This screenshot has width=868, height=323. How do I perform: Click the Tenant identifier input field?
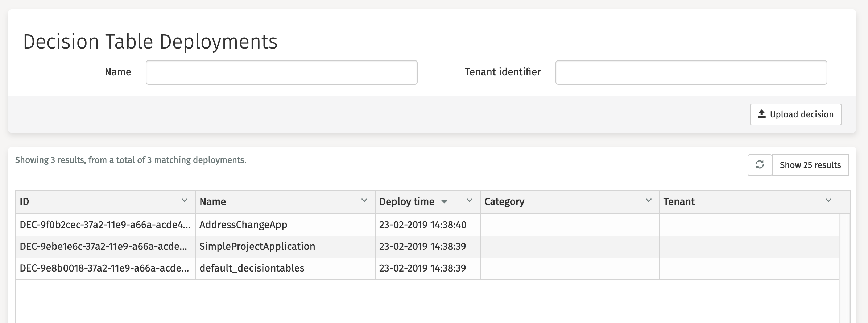(x=691, y=72)
